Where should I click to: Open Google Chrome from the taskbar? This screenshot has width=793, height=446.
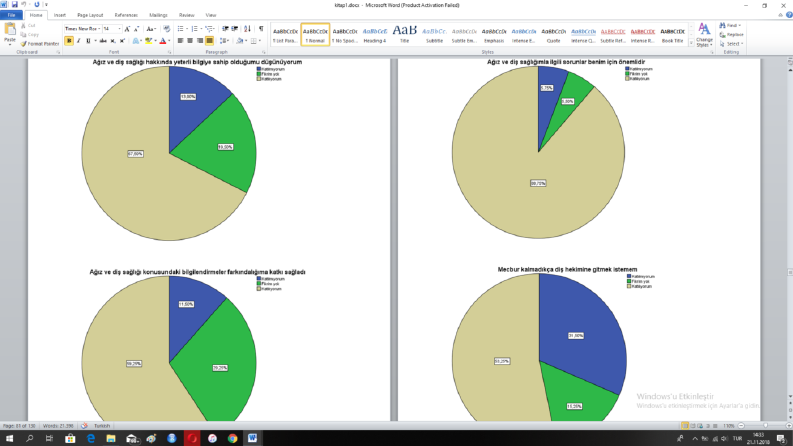pyautogui.click(x=232, y=438)
